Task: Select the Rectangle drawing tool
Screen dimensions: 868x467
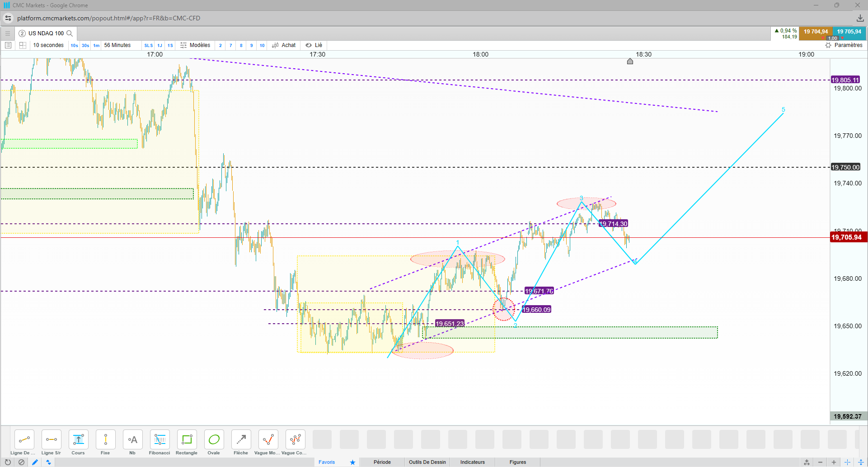Action: 187,443
